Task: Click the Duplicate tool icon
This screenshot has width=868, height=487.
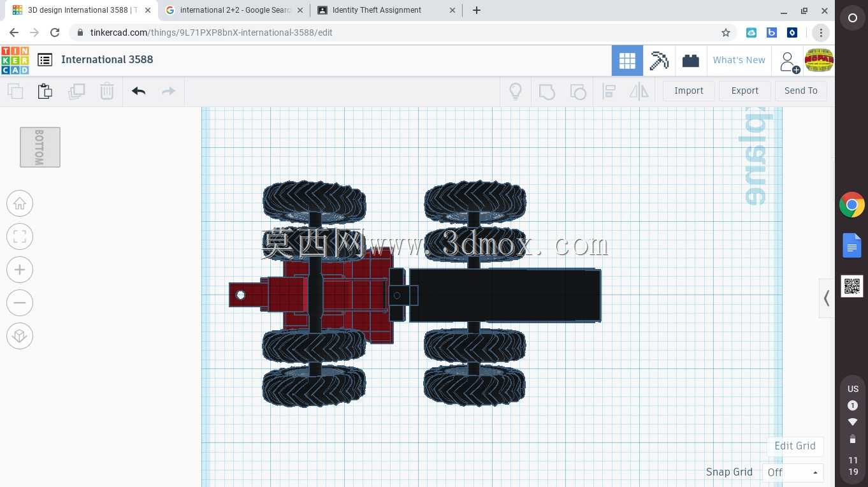Action: (x=76, y=91)
